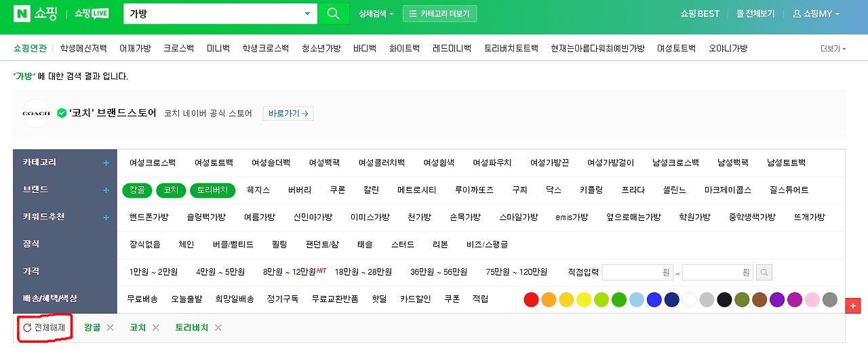Deselect the 캉골 brand toggle
Screen dimensions: 868x363
[x=137, y=190]
